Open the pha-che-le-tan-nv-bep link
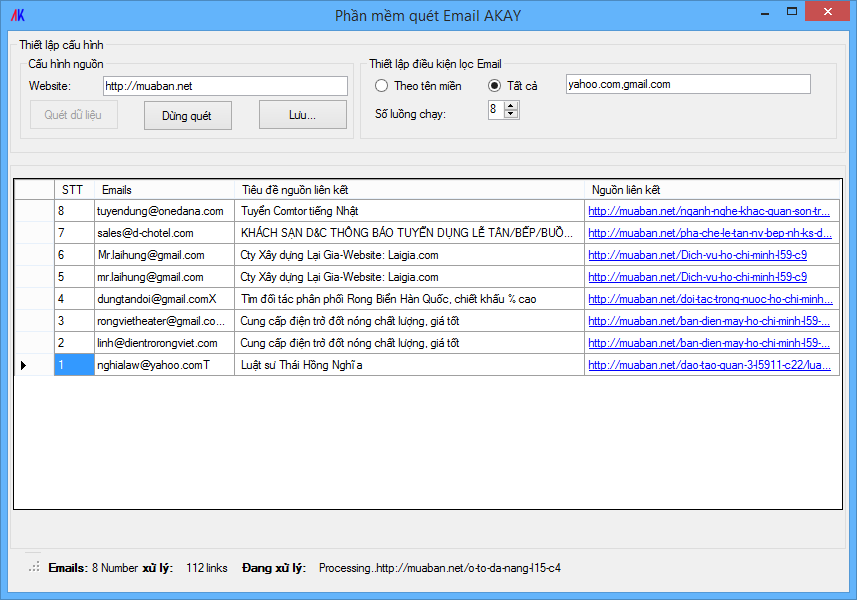 pos(710,233)
